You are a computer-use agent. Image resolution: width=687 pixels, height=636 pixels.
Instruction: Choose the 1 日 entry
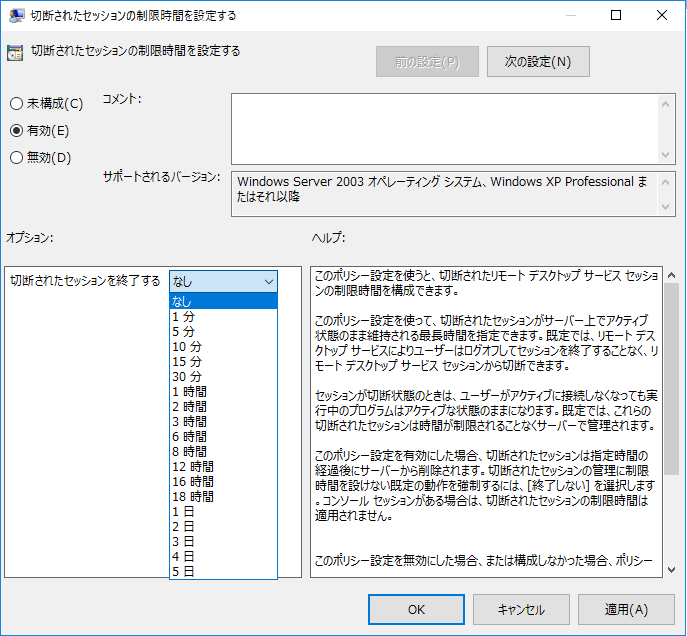(x=223, y=511)
